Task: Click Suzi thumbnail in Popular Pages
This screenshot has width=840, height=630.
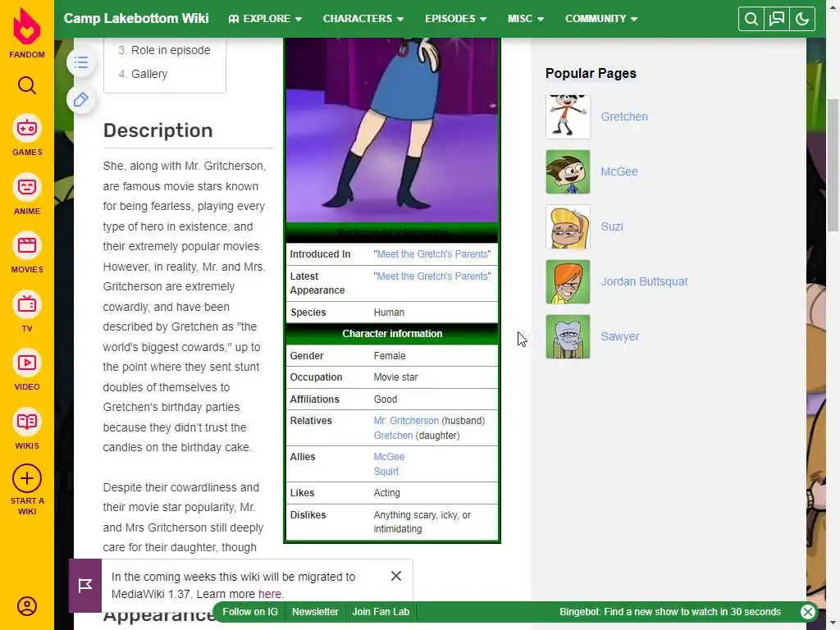Action: tap(568, 227)
